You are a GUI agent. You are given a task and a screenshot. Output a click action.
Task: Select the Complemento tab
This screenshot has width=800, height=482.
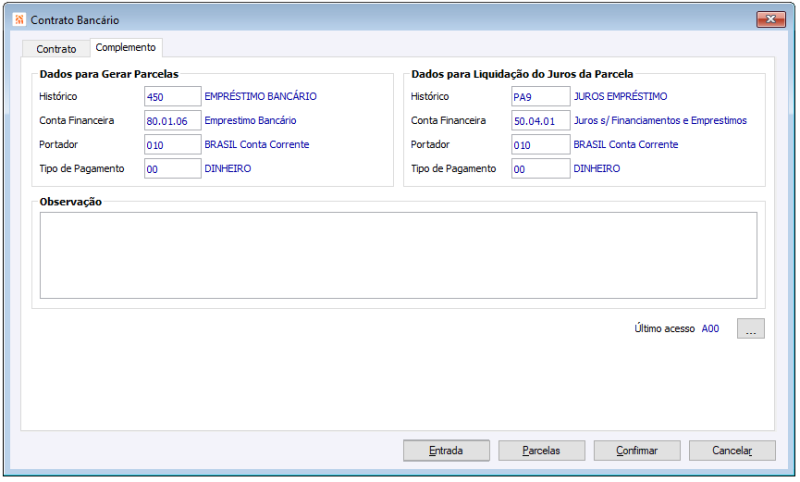pyautogui.click(x=126, y=47)
